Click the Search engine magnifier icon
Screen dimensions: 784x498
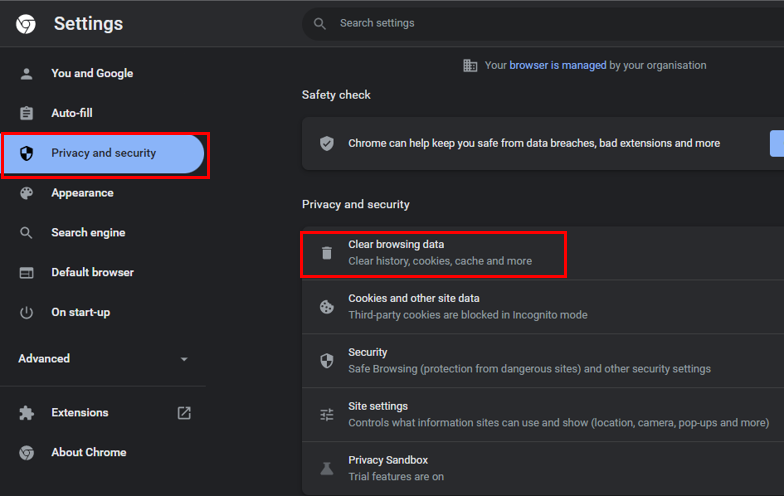pos(26,233)
